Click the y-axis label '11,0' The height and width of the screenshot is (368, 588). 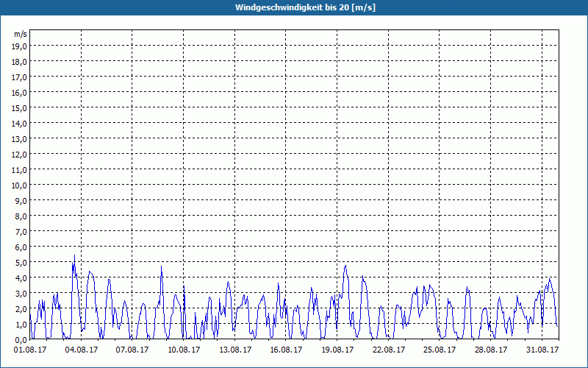[20, 170]
